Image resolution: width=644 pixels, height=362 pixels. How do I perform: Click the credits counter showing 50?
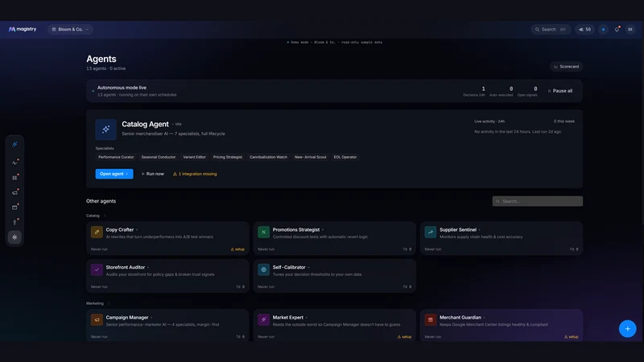(585, 30)
